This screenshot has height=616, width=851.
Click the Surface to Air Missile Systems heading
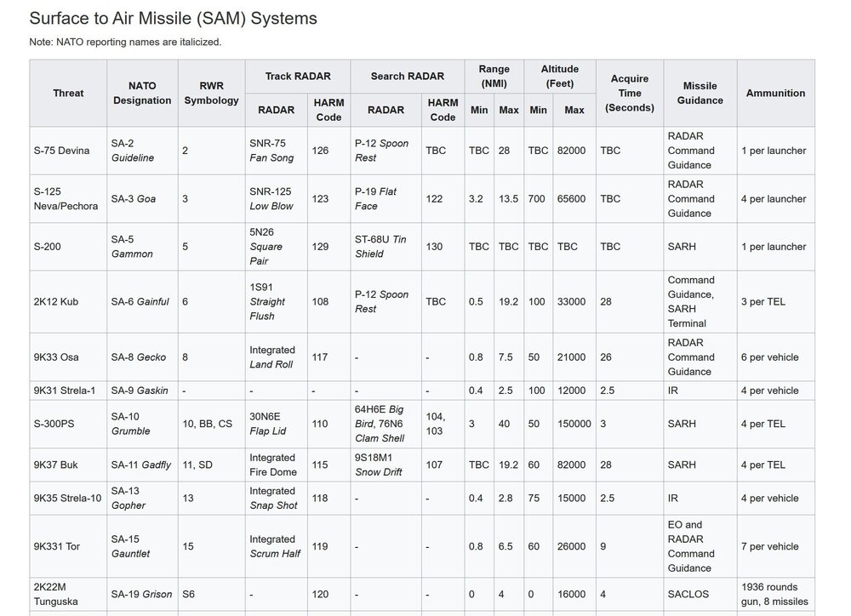click(173, 18)
